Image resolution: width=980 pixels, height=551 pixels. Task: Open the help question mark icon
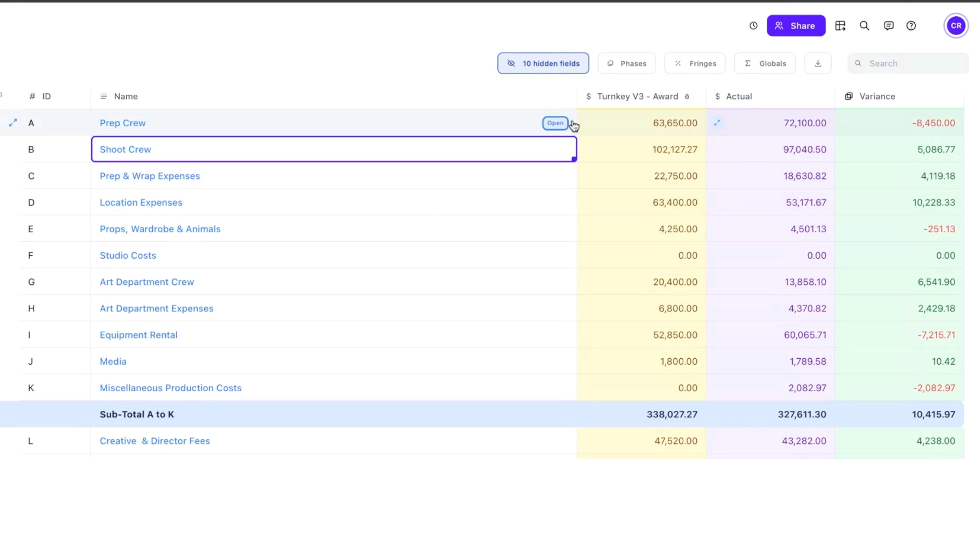click(x=911, y=26)
